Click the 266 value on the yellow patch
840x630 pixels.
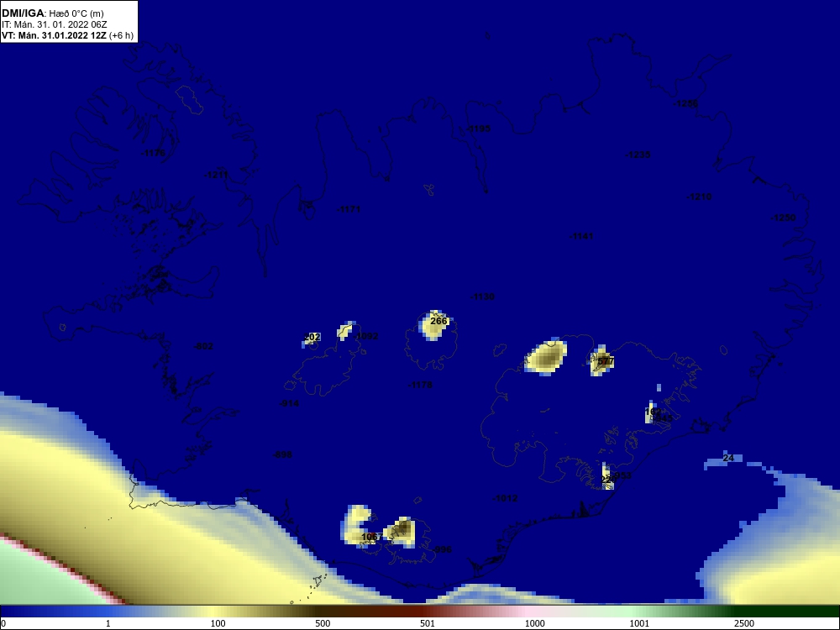438,321
